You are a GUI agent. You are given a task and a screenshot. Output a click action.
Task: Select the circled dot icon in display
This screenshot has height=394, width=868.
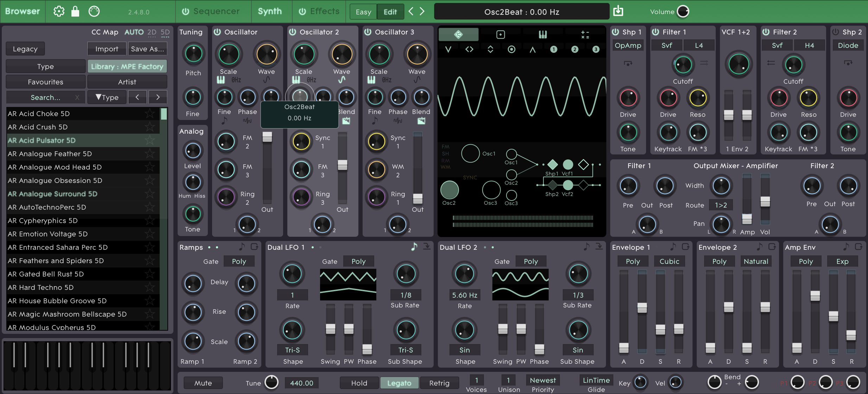pos(511,49)
